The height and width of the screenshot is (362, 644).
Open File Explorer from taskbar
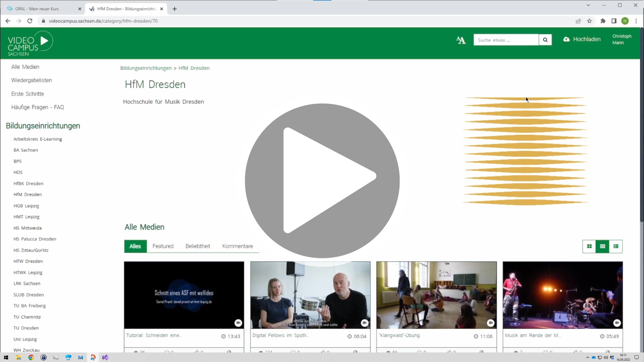18,358
